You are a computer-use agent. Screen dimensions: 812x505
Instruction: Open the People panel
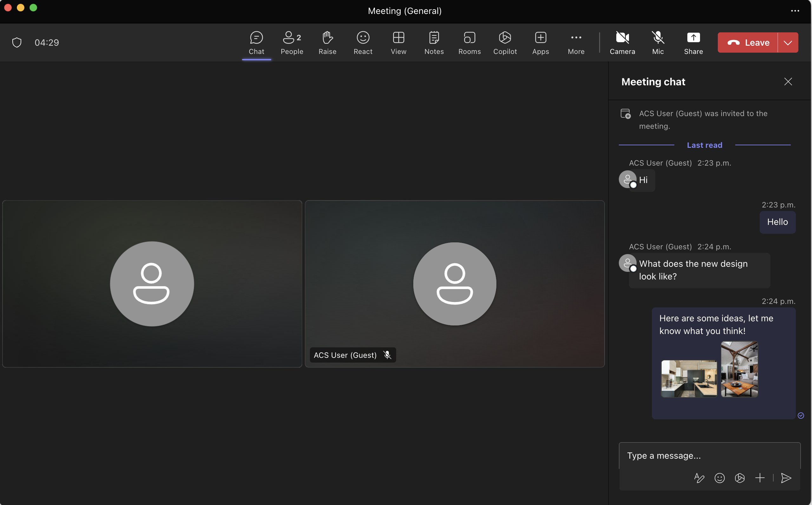(291, 42)
